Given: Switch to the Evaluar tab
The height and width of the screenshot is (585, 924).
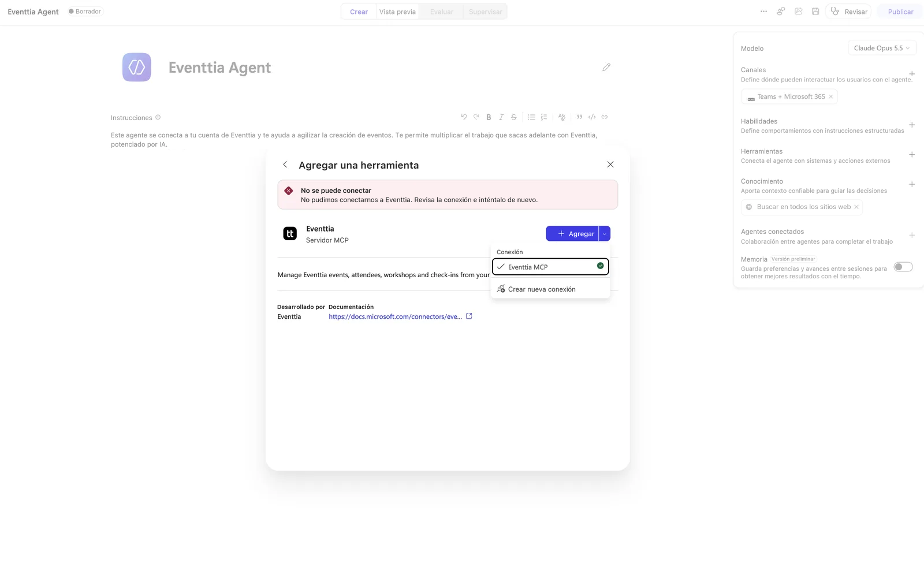Looking at the screenshot, I should click(x=441, y=12).
